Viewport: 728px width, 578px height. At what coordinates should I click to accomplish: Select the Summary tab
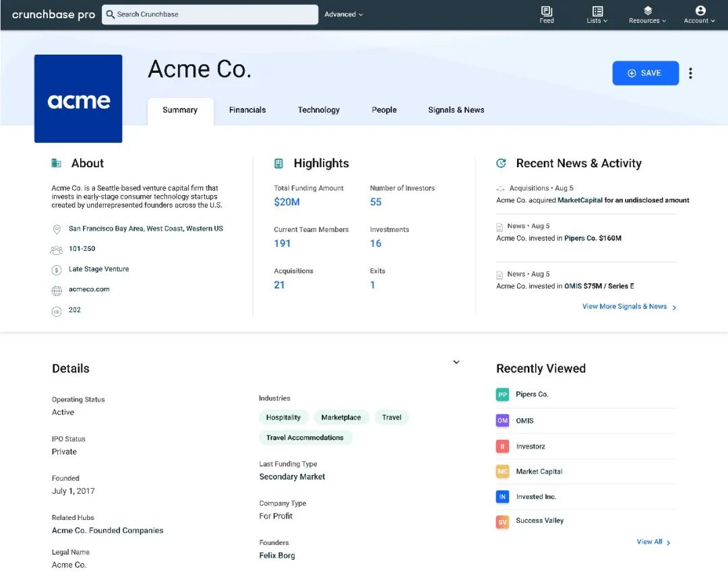[x=180, y=110]
